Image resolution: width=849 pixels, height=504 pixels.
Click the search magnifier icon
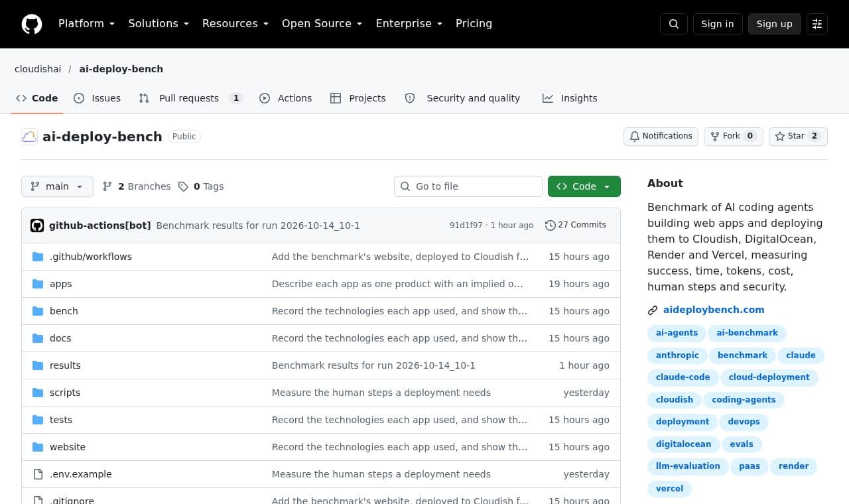[674, 24]
